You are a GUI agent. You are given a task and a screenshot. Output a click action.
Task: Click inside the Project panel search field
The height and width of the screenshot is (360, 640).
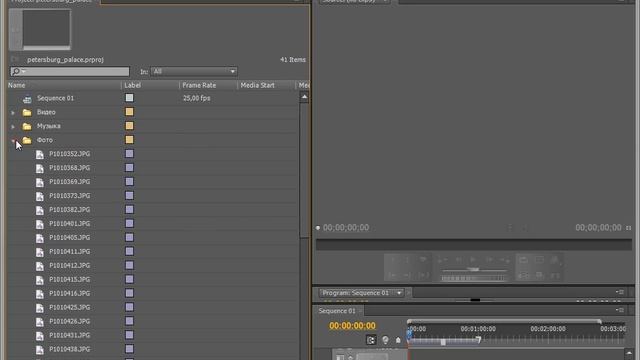70,71
